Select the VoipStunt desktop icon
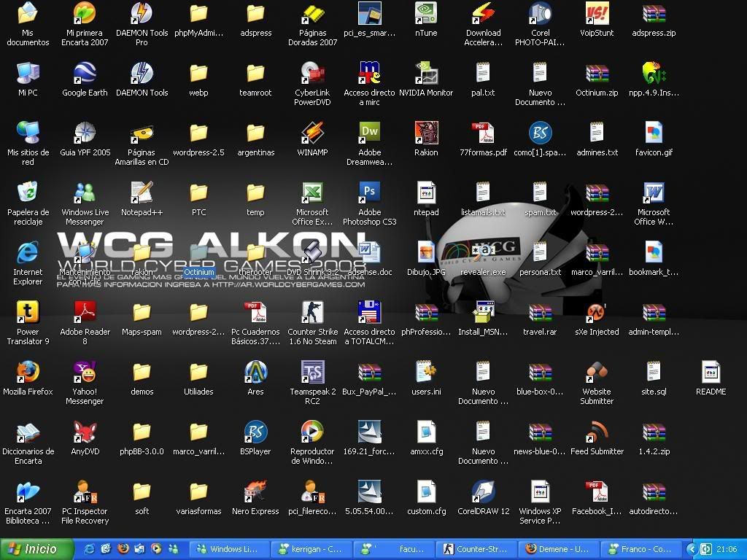747x560 pixels. click(x=597, y=13)
